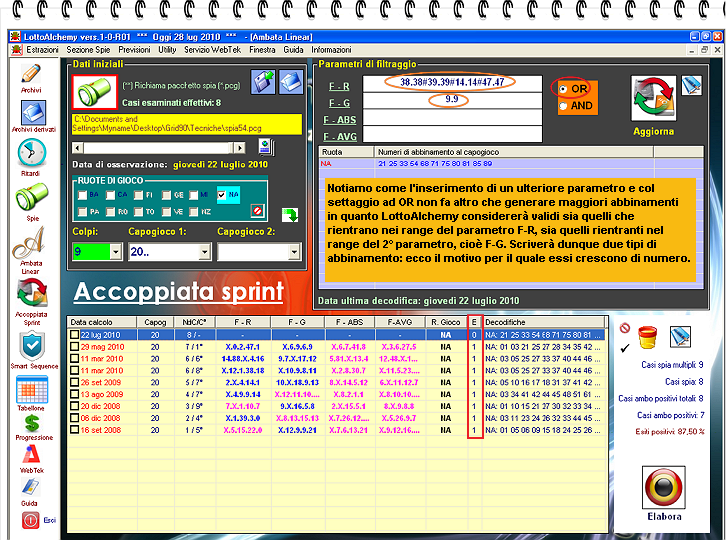Toggle the RO wheel checkbox

[111, 212]
